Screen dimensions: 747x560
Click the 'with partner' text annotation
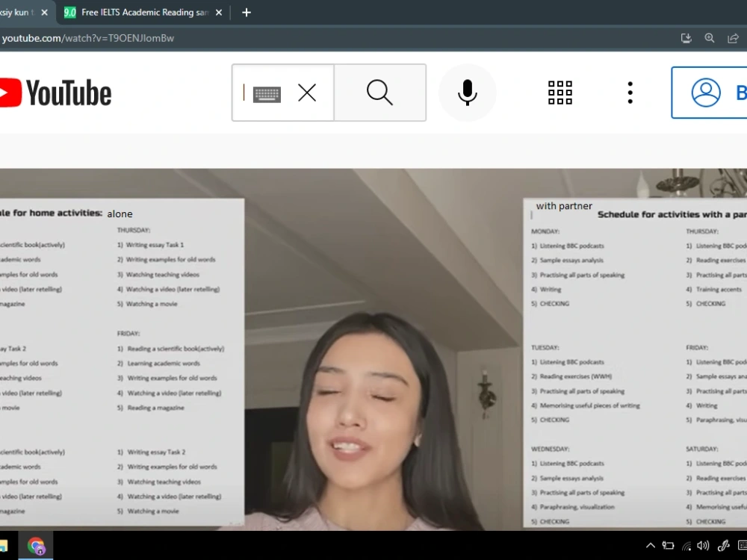pyautogui.click(x=564, y=206)
